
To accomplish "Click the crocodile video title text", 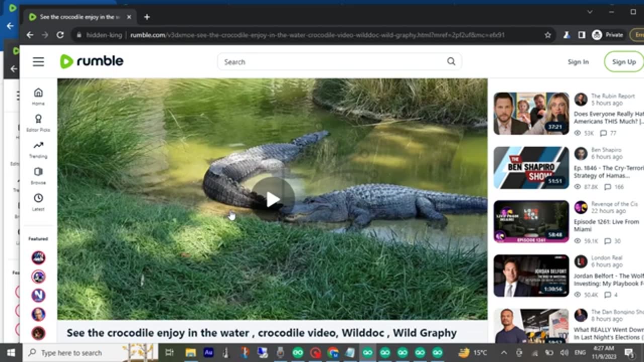I will click(262, 333).
